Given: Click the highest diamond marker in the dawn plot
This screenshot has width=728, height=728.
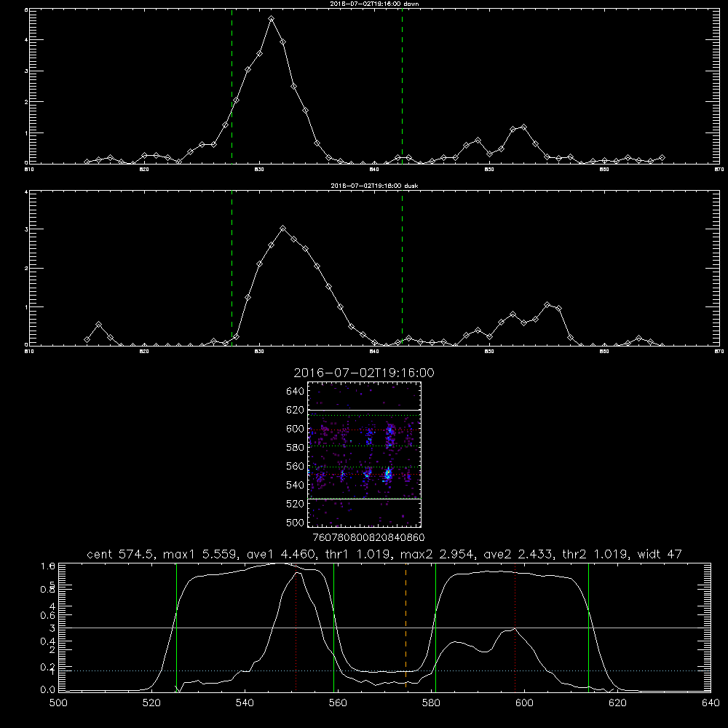Looking at the screenshot, I should (271, 19).
